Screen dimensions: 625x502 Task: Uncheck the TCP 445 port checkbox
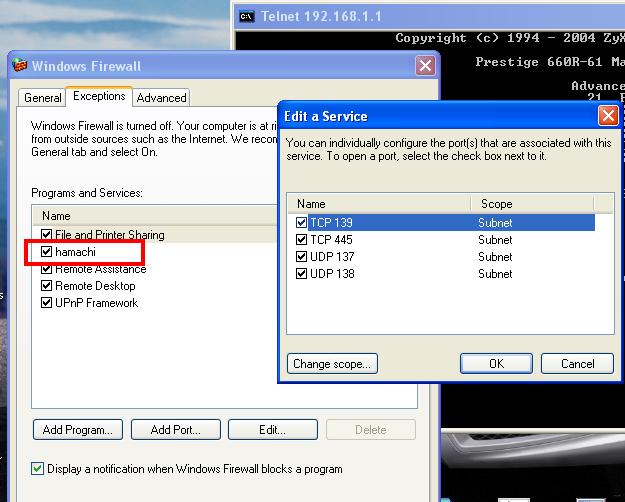point(301,240)
